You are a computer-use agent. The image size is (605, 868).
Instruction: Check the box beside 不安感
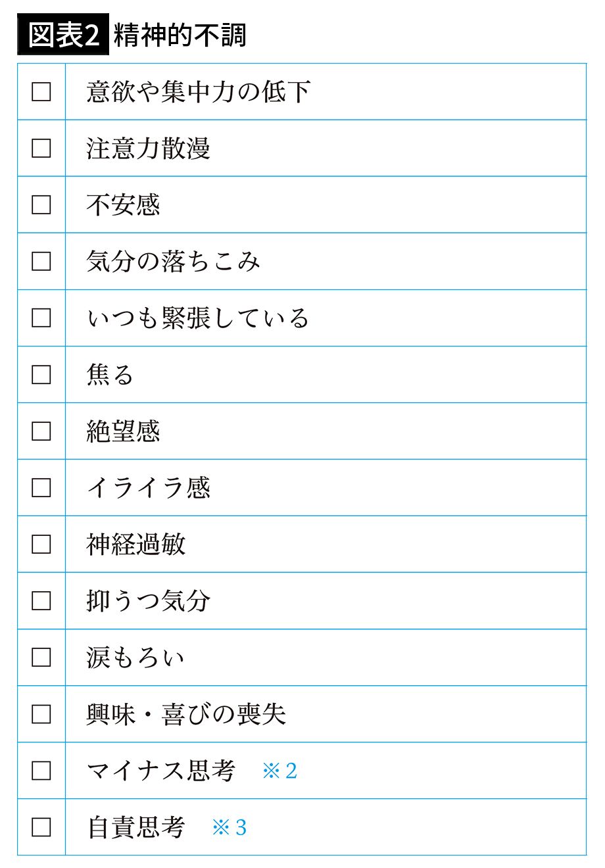(x=41, y=205)
